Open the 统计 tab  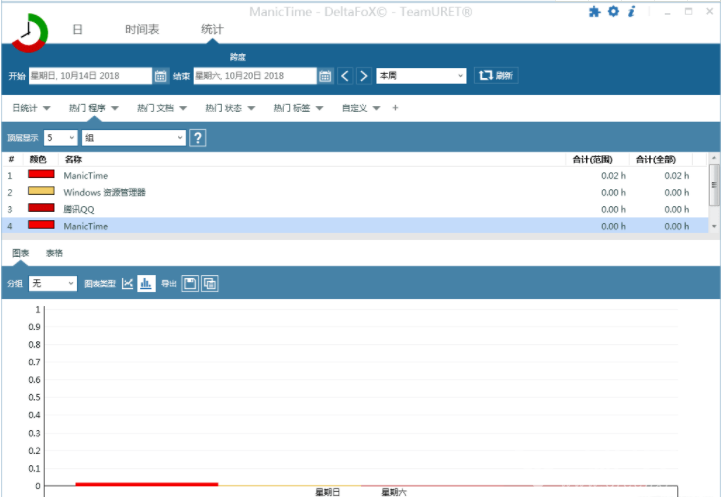[x=212, y=29]
